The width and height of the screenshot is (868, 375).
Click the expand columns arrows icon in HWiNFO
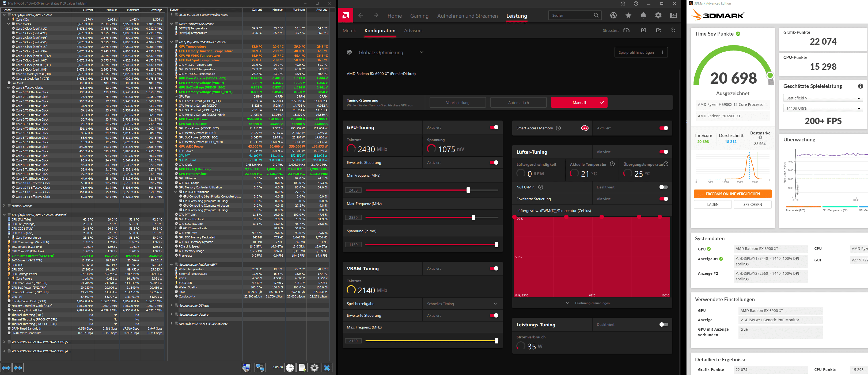coord(6,368)
